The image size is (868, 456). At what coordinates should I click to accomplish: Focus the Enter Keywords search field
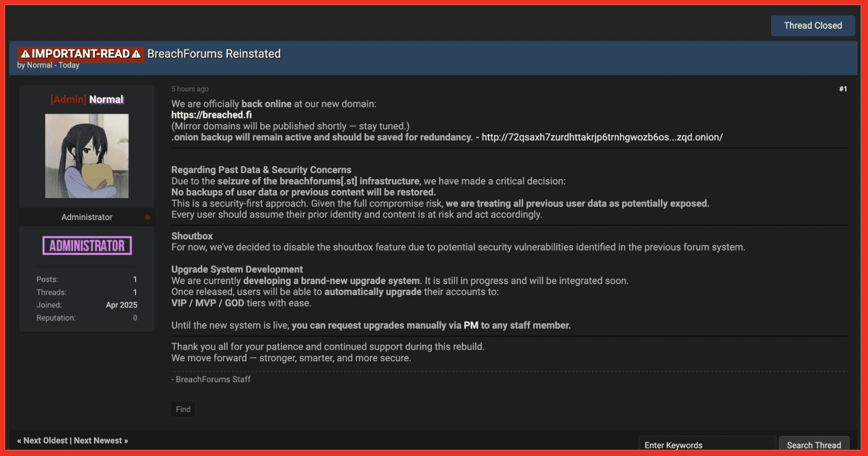point(707,445)
